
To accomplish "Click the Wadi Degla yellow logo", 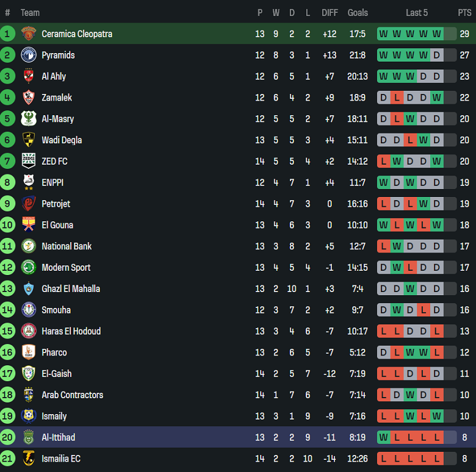I will [29, 140].
